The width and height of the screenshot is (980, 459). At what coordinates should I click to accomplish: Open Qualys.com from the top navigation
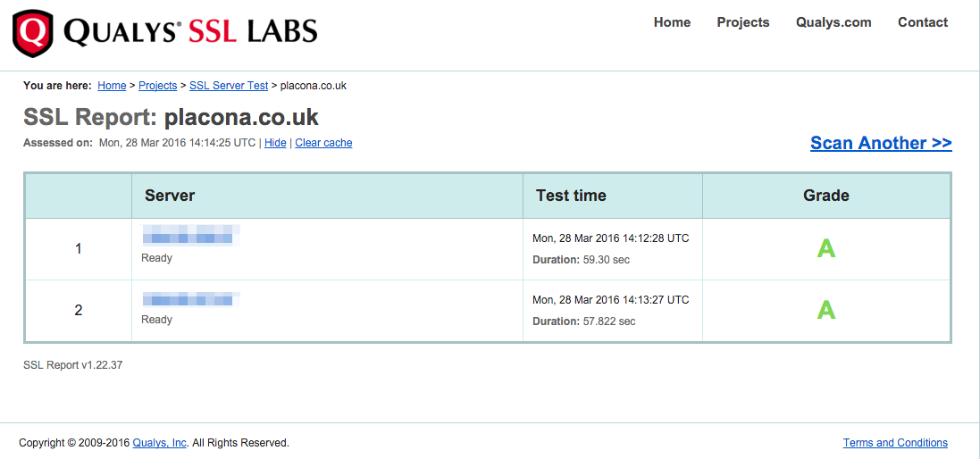(x=833, y=22)
